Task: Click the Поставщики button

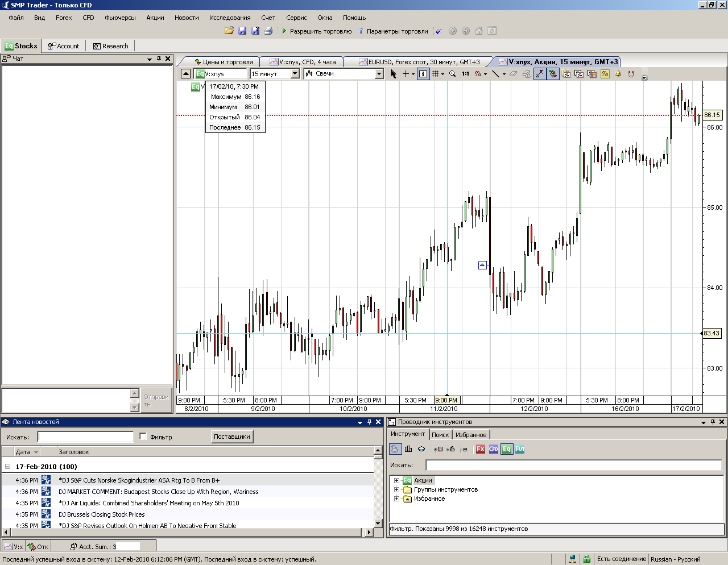Action: click(232, 437)
